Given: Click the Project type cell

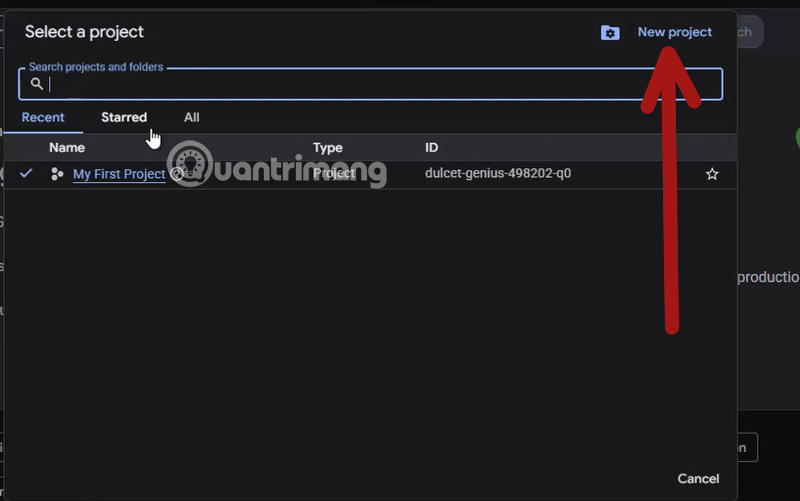Looking at the screenshot, I should [334, 173].
